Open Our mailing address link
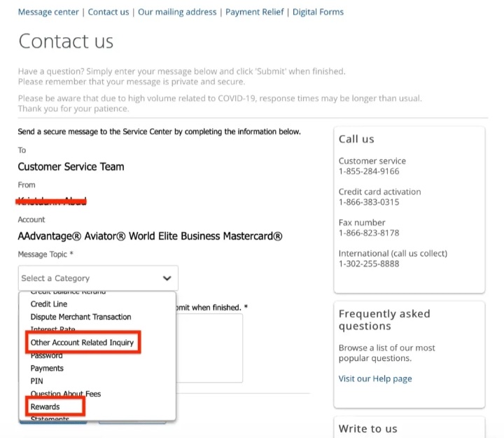This screenshot has height=438, width=504. point(178,12)
